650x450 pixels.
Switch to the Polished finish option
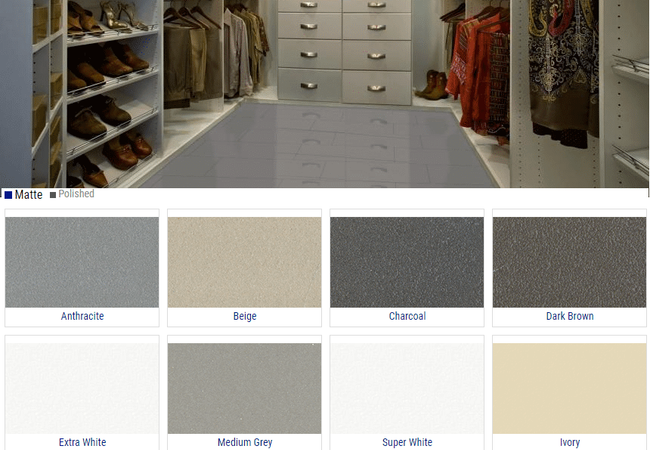[72, 194]
